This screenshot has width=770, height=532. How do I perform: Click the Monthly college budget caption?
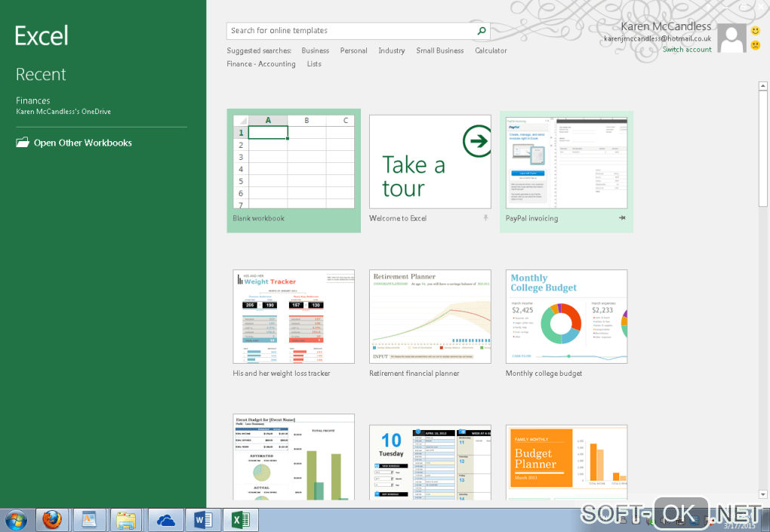point(544,374)
